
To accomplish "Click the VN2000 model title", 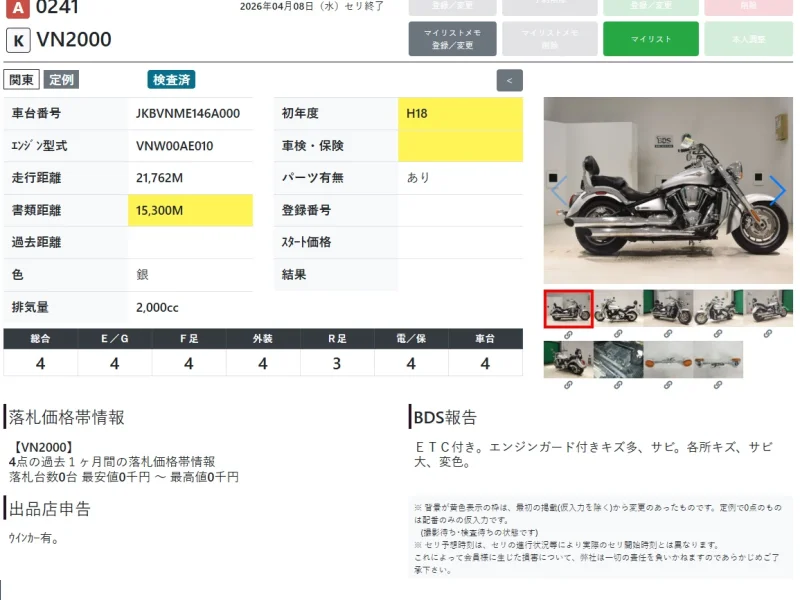I will point(74,40).
